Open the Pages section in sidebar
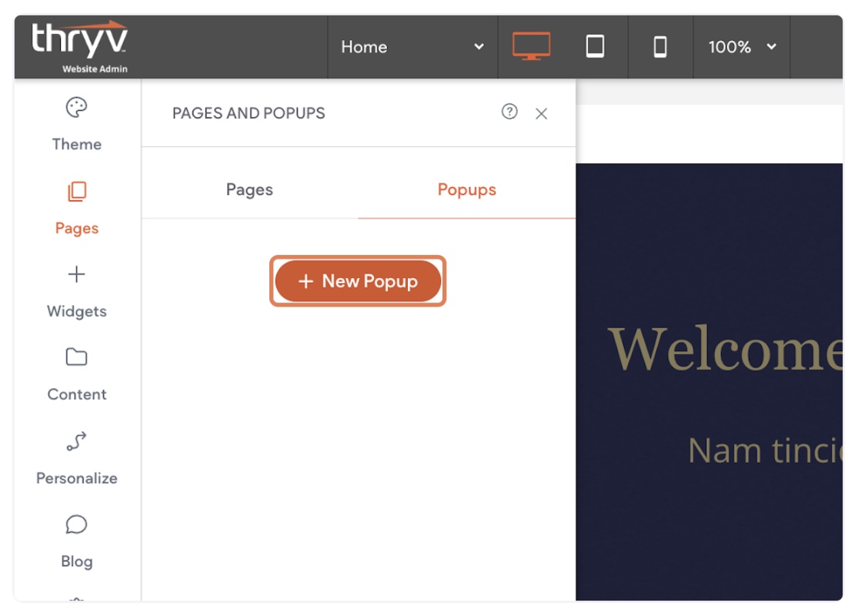This screenshot has width=868, height=616. [x=76, y=208]
